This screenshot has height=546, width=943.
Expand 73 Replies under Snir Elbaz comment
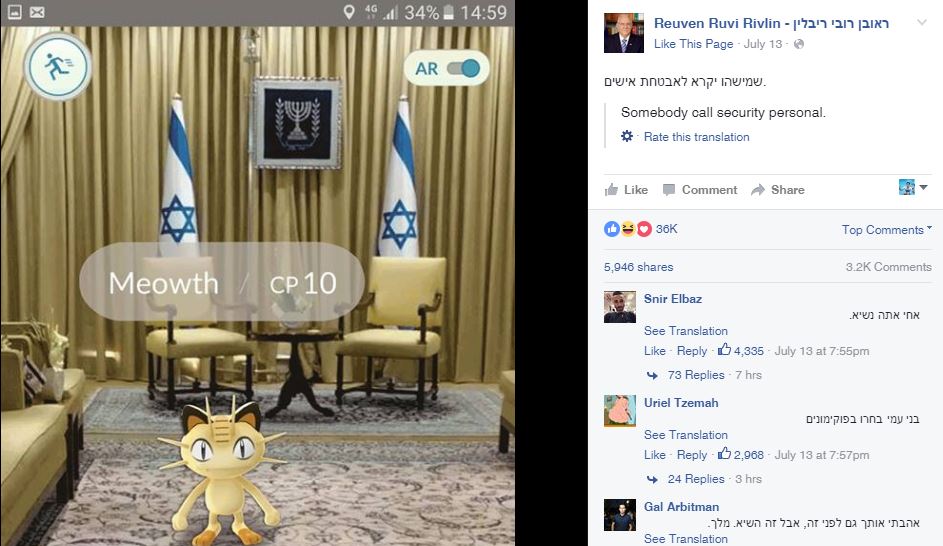(696, 375)
